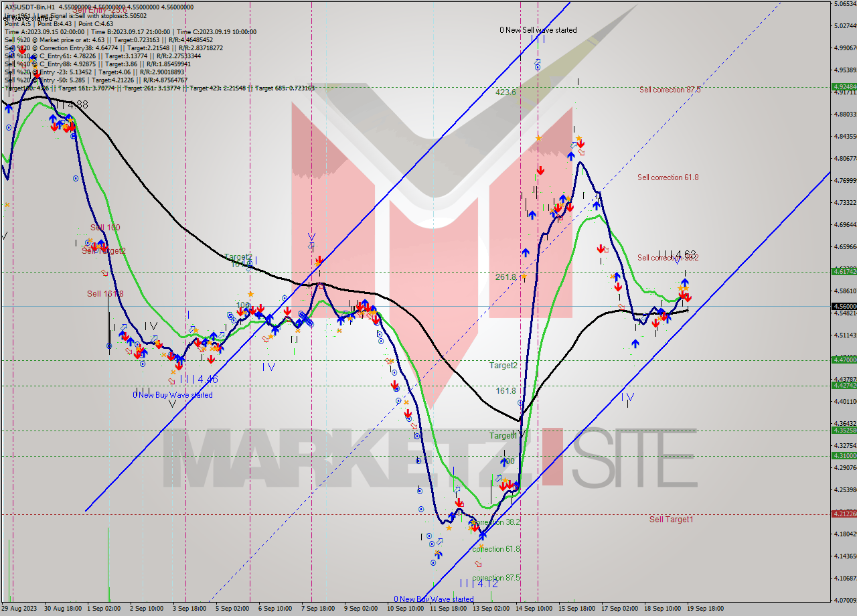Click the 'Sell Target1' label
The image size is (857, 616).
click(671, 520)
